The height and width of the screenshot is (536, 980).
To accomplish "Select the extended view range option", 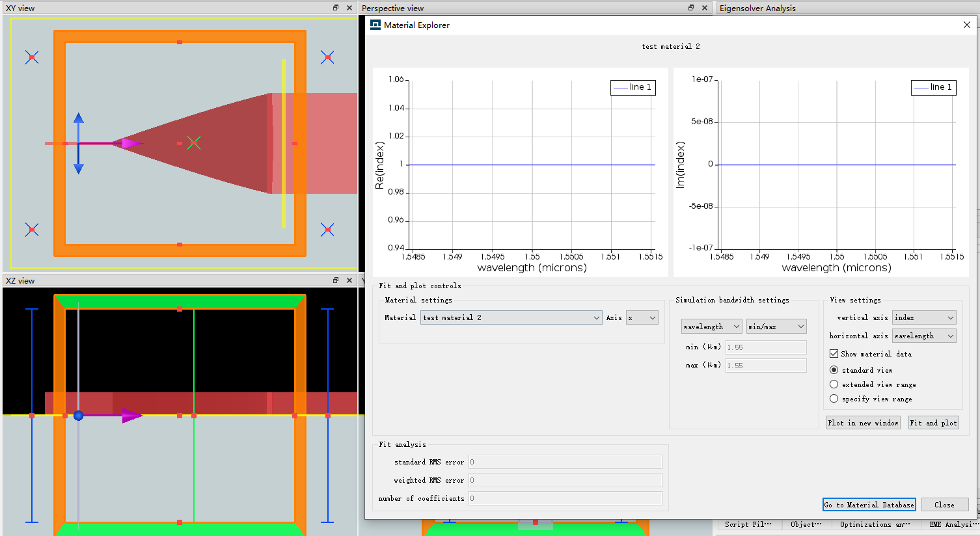I will (834, 384).
